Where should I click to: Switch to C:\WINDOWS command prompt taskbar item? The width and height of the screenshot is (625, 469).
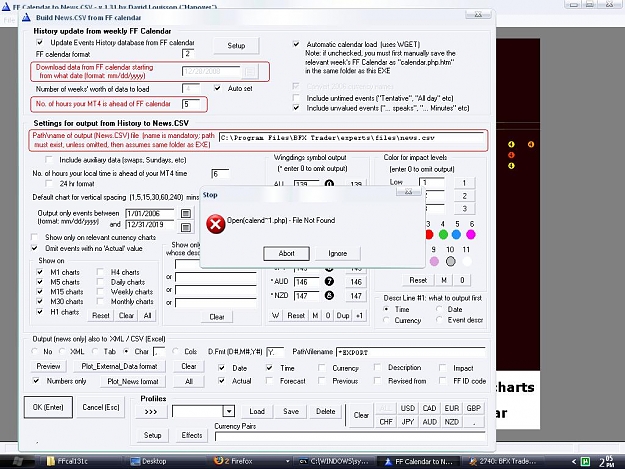[x=334, y=461]
